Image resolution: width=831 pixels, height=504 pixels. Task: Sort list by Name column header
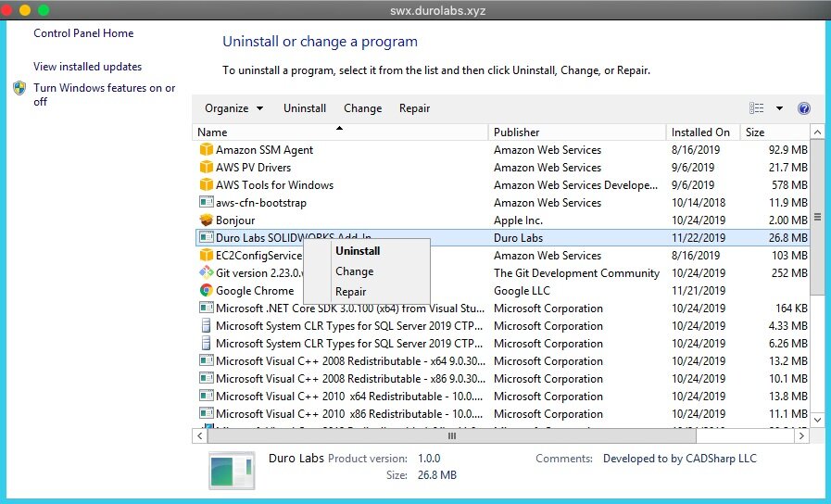coord(339,132)
